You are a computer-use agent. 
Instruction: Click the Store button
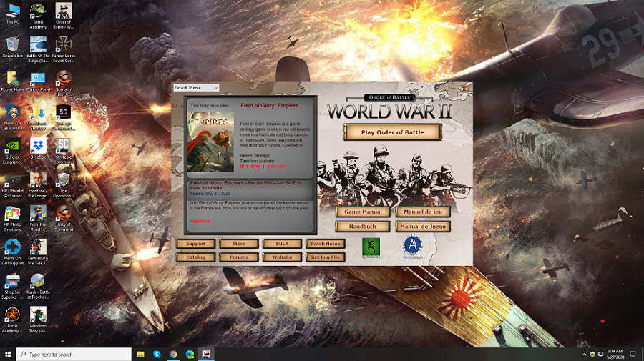[239, 244]
